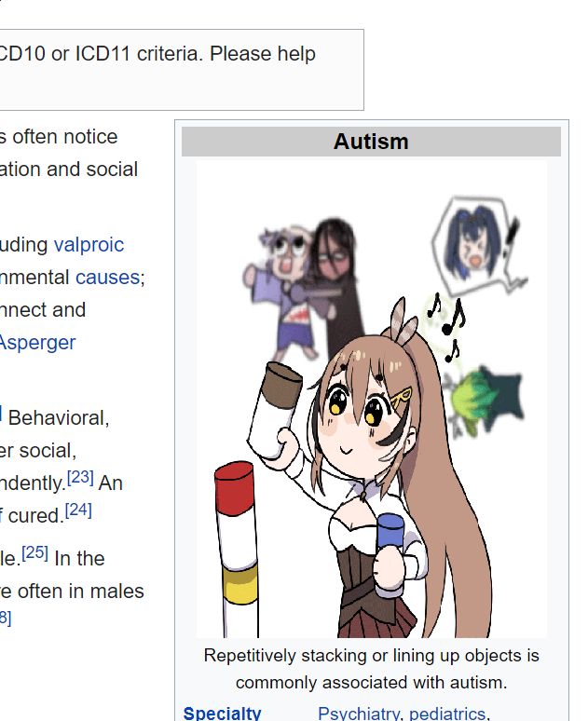Open citation reference 23
Viewport: 588px width, 721px height.
coord(80,478)
